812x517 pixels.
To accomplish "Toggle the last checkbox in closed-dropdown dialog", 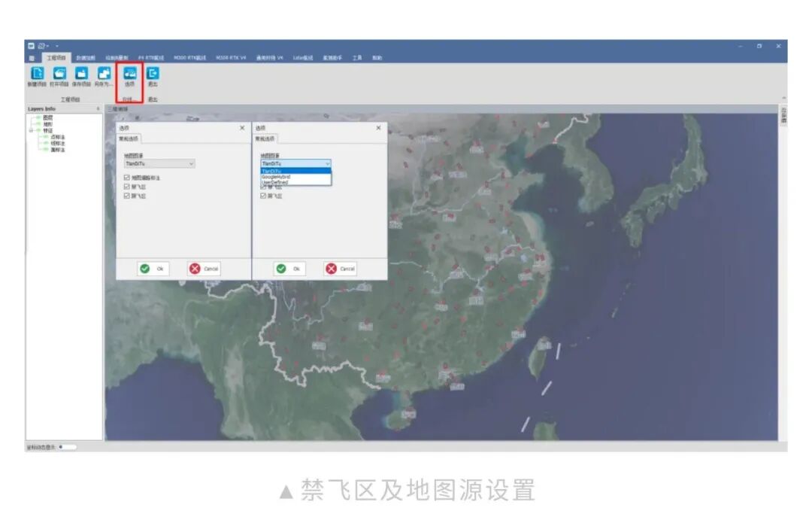I will (x=127, y=196).
